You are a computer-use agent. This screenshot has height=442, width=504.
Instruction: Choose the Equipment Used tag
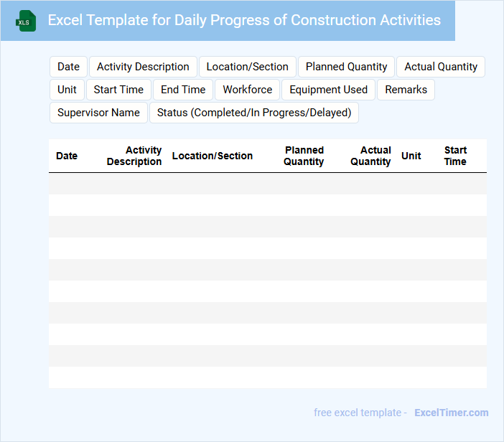click(328, 90)
